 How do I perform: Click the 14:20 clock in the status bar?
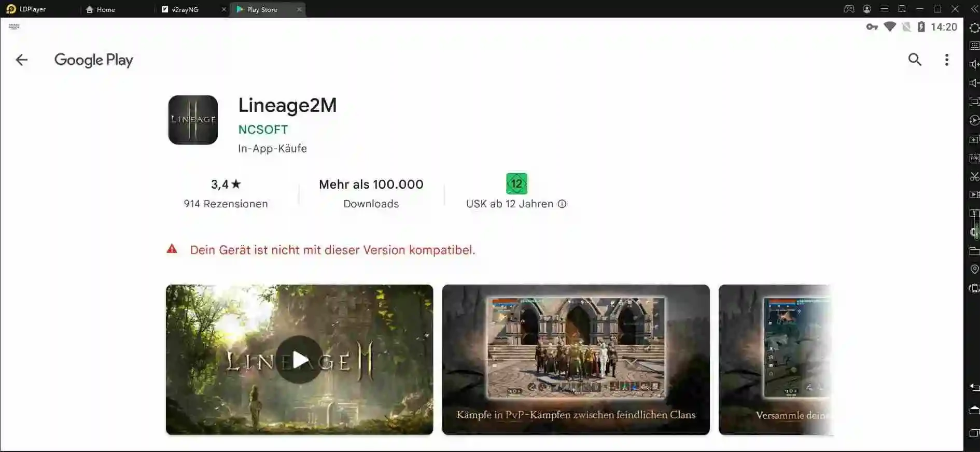[x=944, y=27]
